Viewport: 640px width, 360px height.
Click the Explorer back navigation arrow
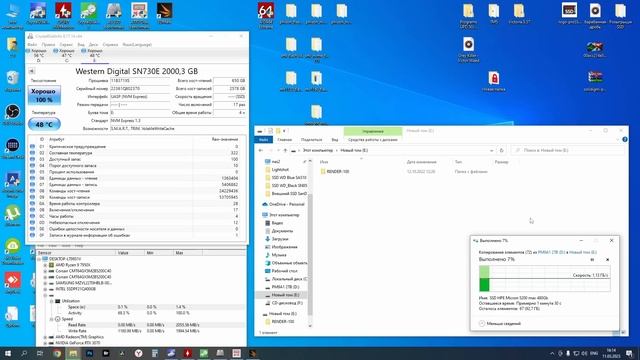261,150
